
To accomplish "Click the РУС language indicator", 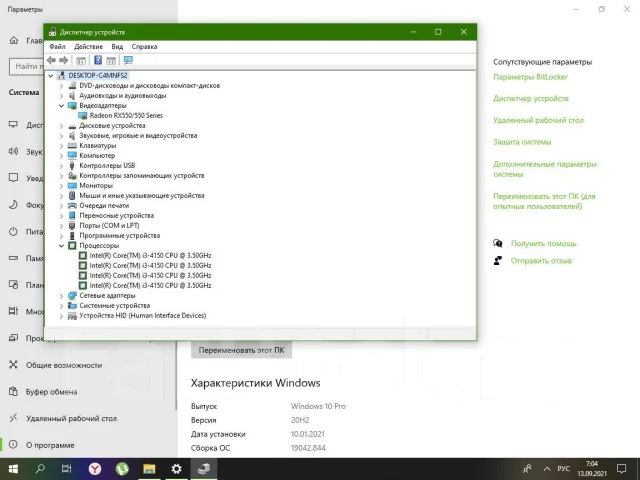I will pos(564,469).
